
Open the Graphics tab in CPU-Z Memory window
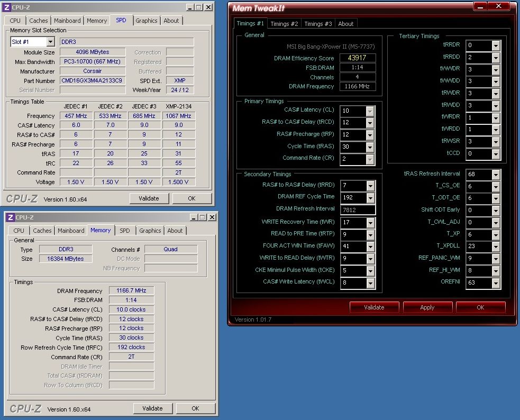(x=150, y=231)
